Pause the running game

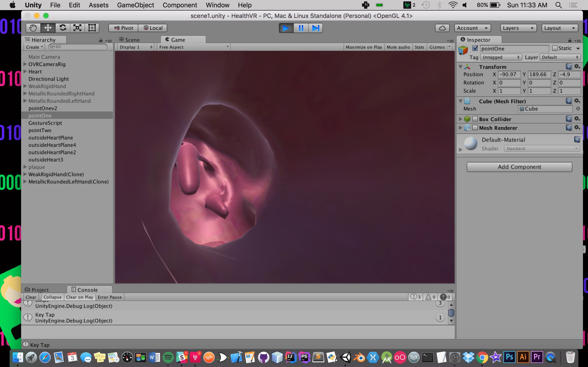pos(301,28)
